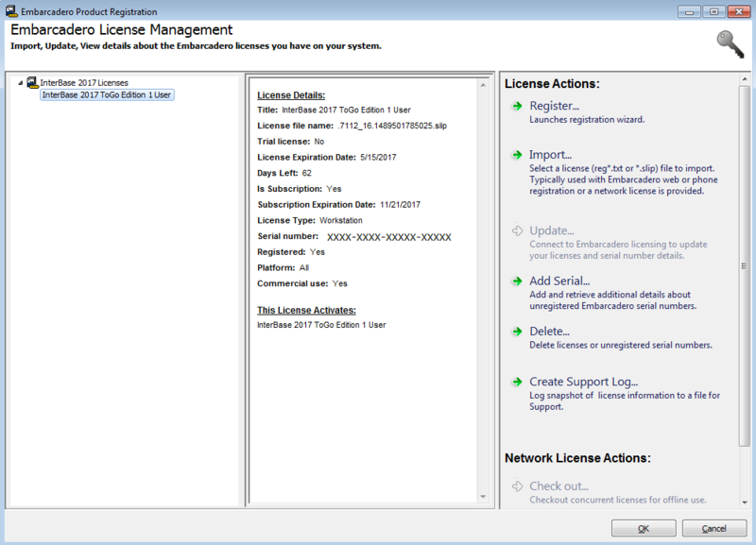This screenshot has height=545, width=756.
Task: Click the green arrow beside Import
Action: [517, 155]
